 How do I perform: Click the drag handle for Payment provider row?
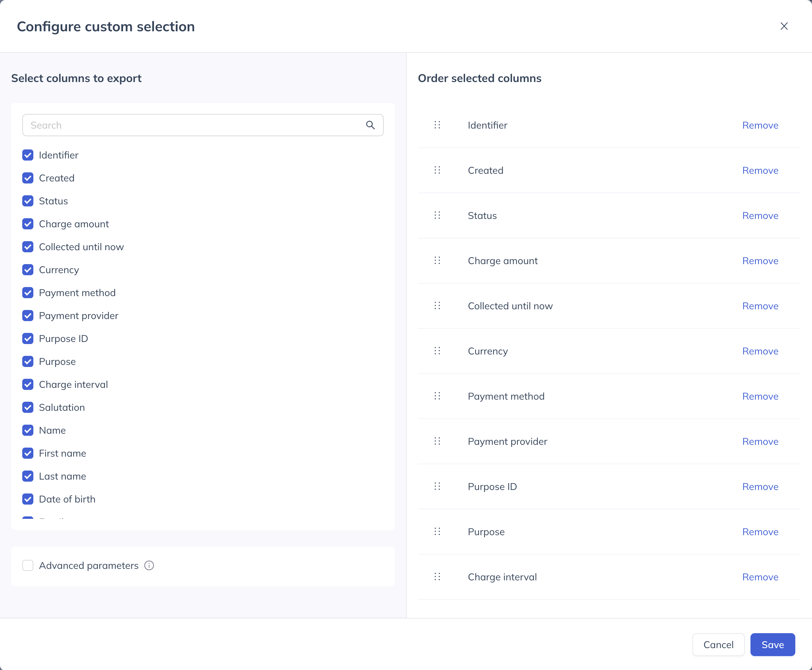[x=437, y=441]
